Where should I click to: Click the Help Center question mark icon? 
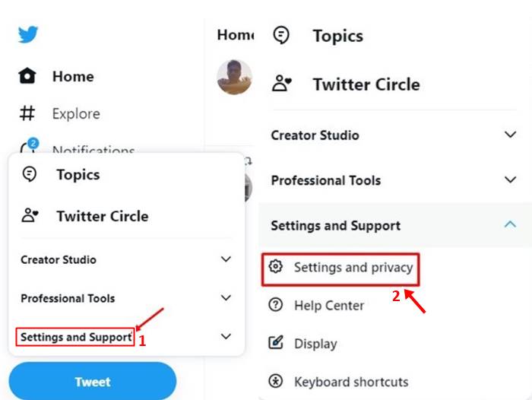pos(277,305)
